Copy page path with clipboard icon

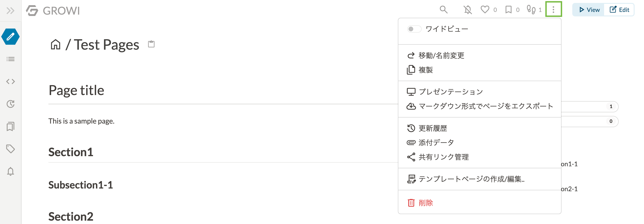151,44
